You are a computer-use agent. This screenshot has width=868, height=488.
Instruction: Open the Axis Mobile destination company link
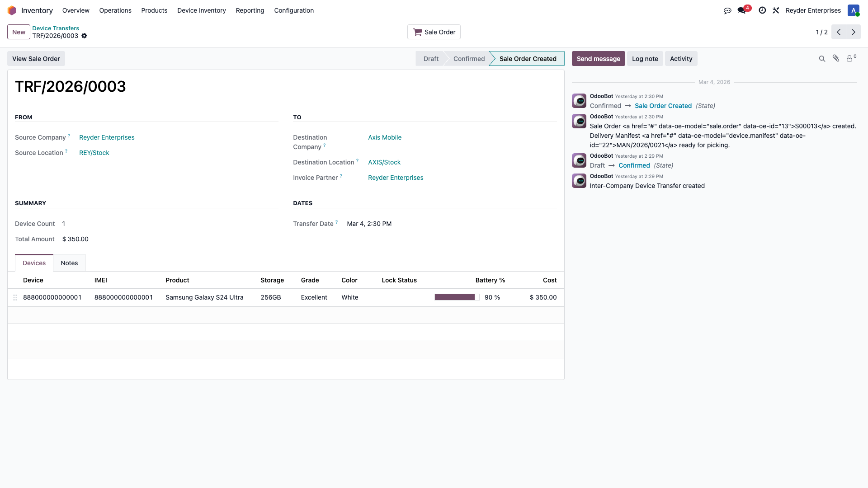coord(385,137)
